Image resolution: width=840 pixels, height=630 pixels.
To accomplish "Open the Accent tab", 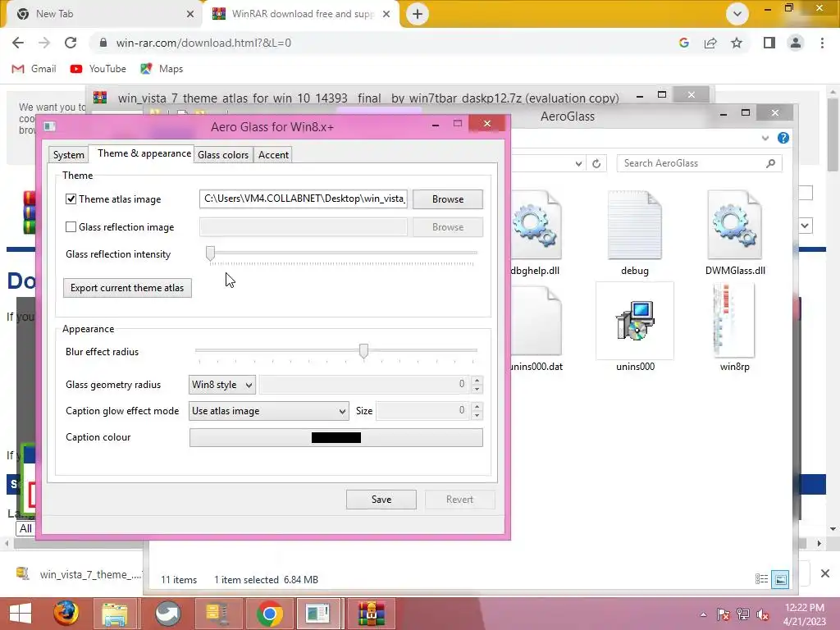I will (x=273, y=155).
